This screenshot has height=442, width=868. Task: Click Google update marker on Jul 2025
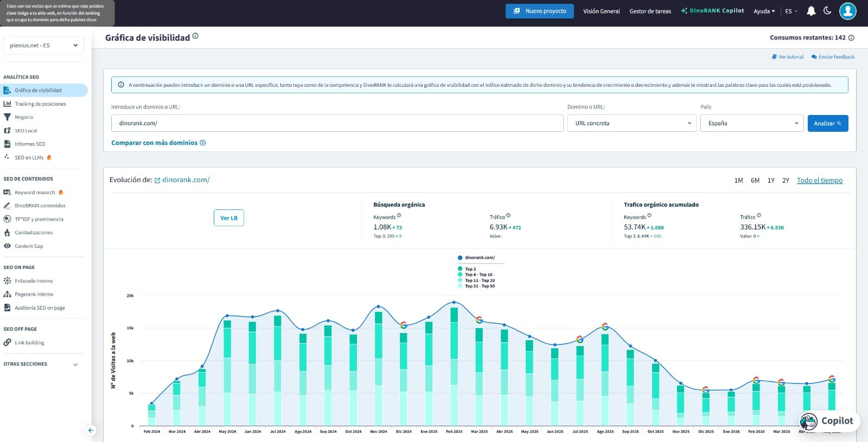[579, 339]
